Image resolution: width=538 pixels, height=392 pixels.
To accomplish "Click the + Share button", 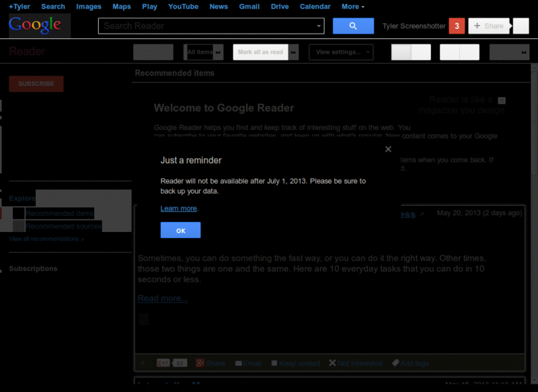I will 489,26.
